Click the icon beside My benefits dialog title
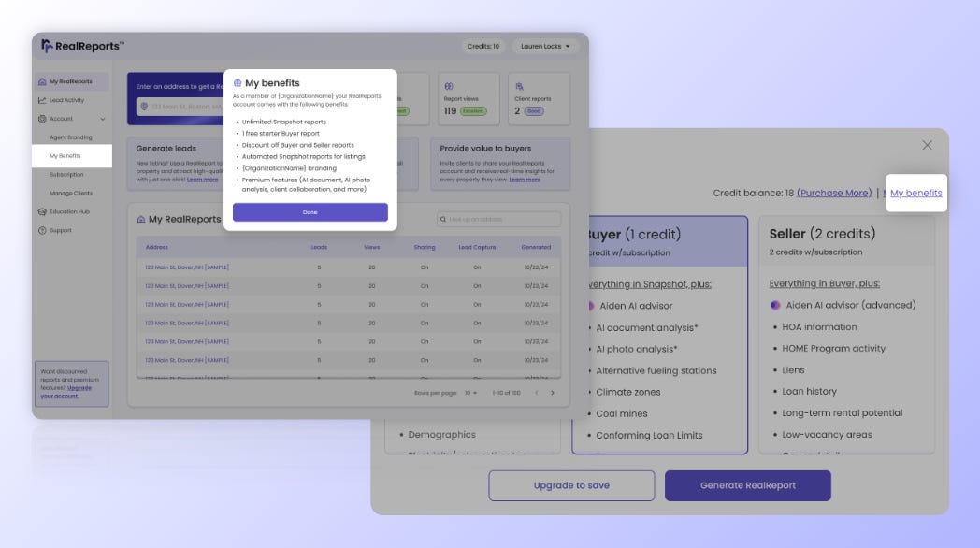The image size is (980, 548). pos(238,83)
